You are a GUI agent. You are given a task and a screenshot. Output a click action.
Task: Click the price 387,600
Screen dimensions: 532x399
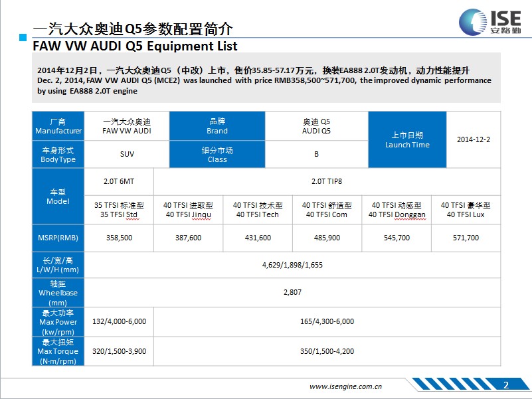(x=189, y=238)
